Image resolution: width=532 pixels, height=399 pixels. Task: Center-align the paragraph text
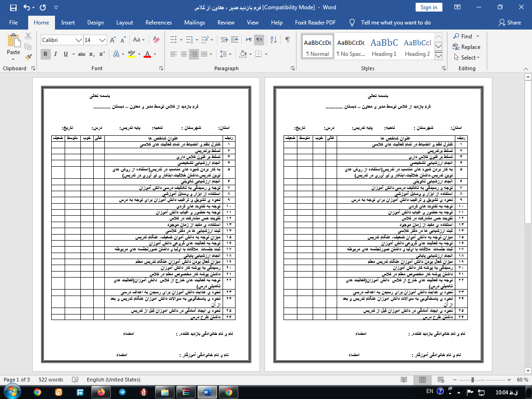184,54
